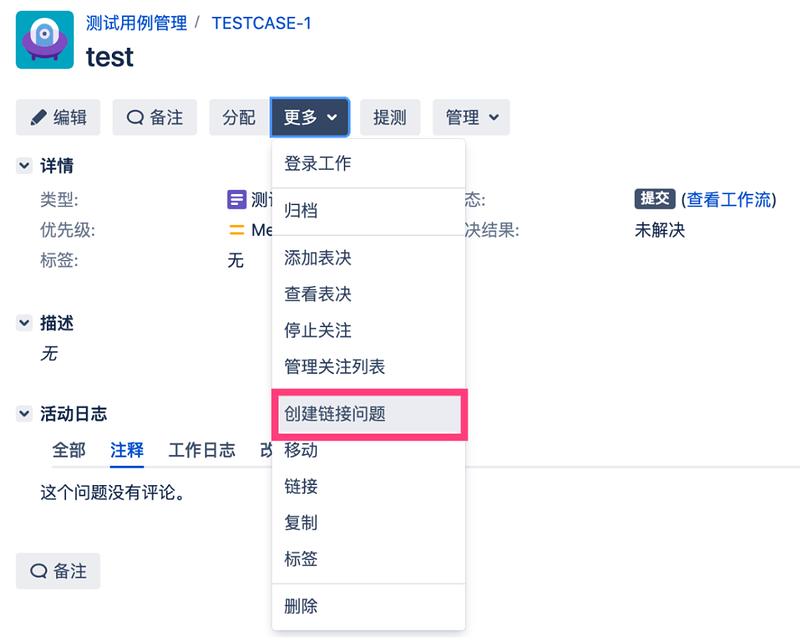
Task: Click the pencil icon on the 编辑 button
Action: 37,117
